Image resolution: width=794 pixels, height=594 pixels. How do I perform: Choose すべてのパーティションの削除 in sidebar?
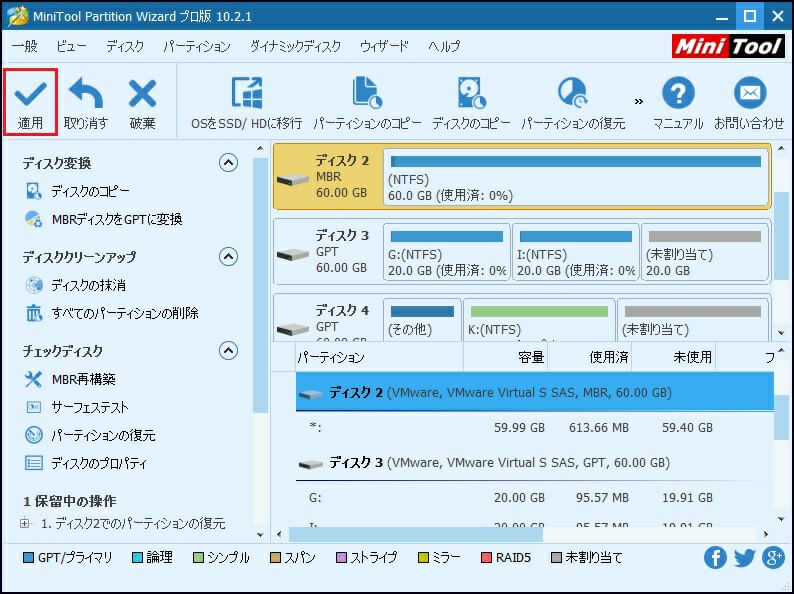[125, 313]
